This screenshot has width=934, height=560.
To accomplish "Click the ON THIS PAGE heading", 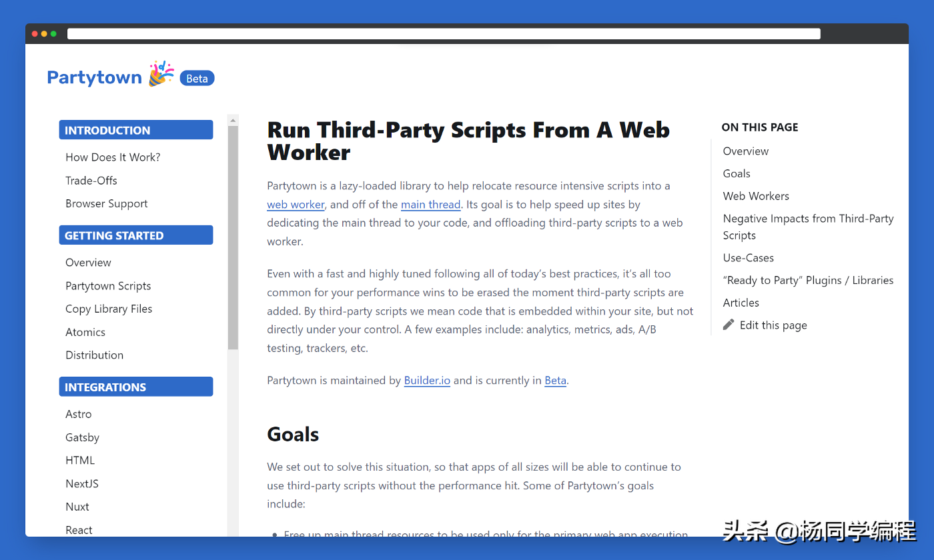I will coord(760,127).
